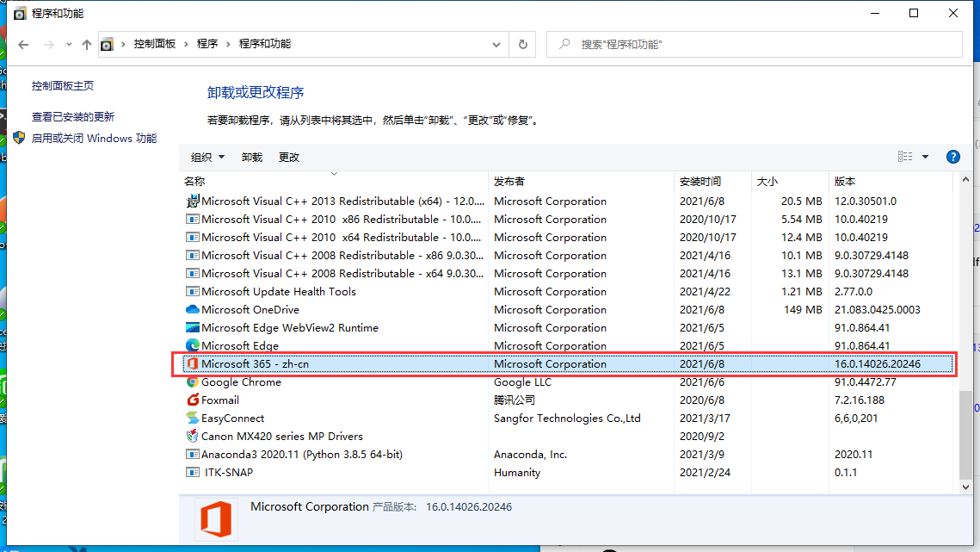Viewport: 980px width, 552px height.
Task: Click the large Office logo in details pane
Action: click(216, 518)
